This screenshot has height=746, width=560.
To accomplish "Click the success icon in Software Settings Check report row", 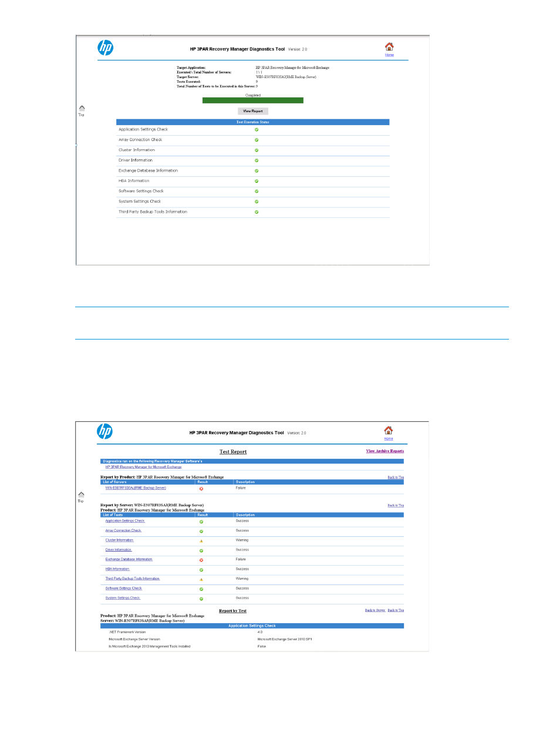I will (x=201, y=589).
